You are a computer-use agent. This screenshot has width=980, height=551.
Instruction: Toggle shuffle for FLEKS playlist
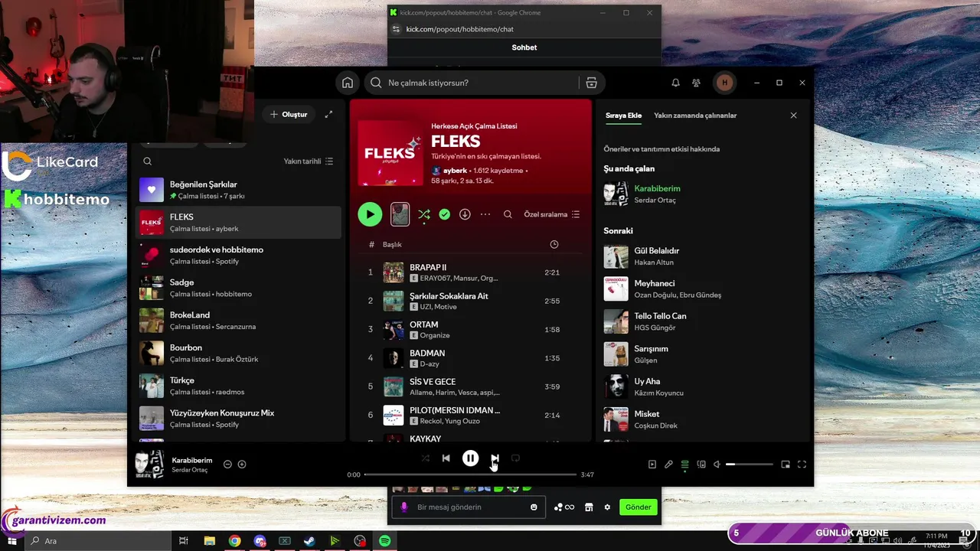coord(424,214)
